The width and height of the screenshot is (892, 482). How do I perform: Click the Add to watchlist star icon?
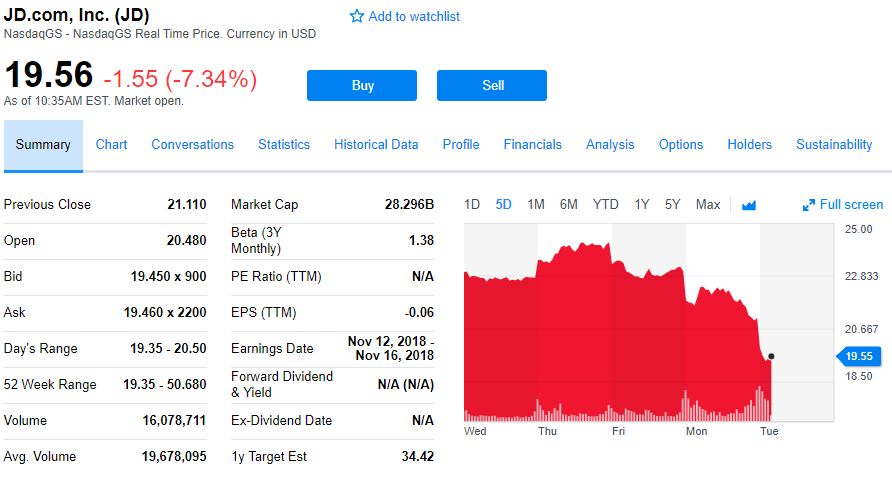pos(357,16)
